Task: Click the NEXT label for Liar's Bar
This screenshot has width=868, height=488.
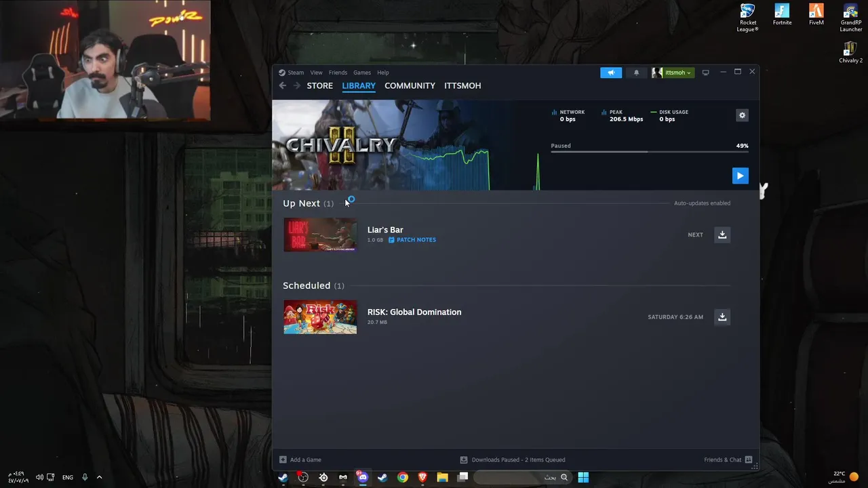Action: 695,235
